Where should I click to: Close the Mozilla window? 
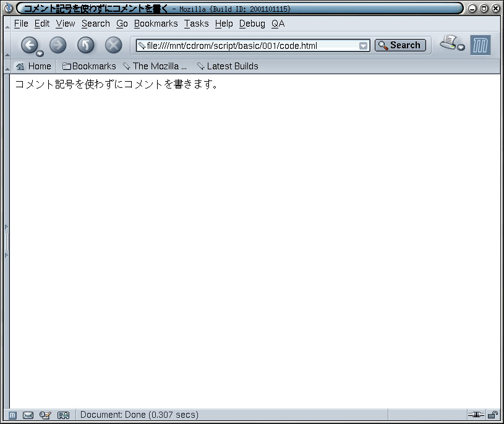[495, 9]
